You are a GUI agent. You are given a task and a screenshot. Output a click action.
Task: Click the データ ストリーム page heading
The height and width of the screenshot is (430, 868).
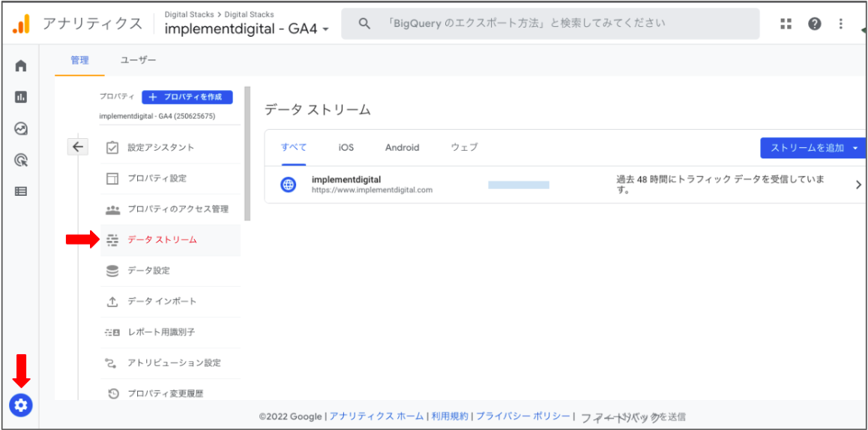(317, 110)
